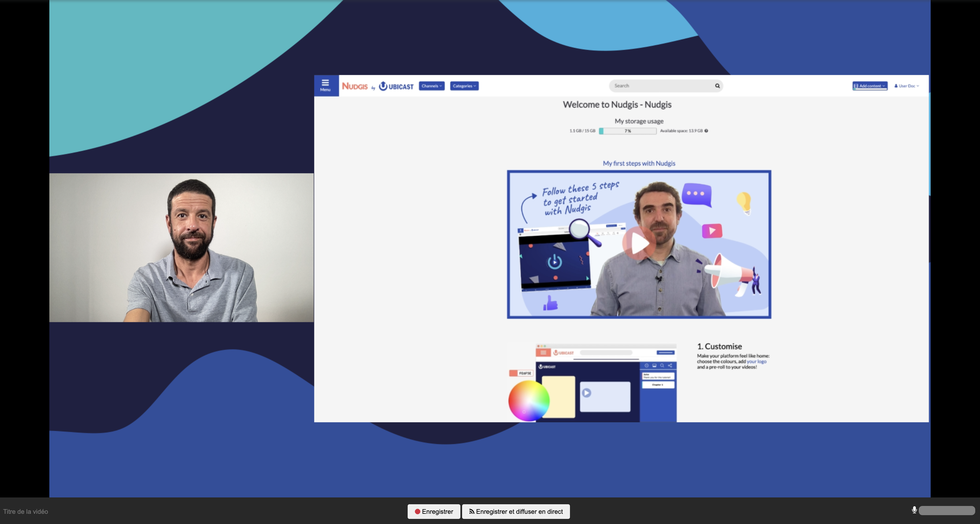
Task: Click the Available space: 13.9 GB text
Action: [681, 131]
